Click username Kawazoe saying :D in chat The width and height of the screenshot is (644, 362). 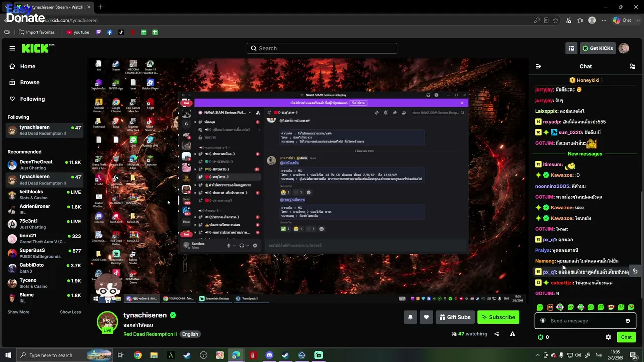click(562, 175)
